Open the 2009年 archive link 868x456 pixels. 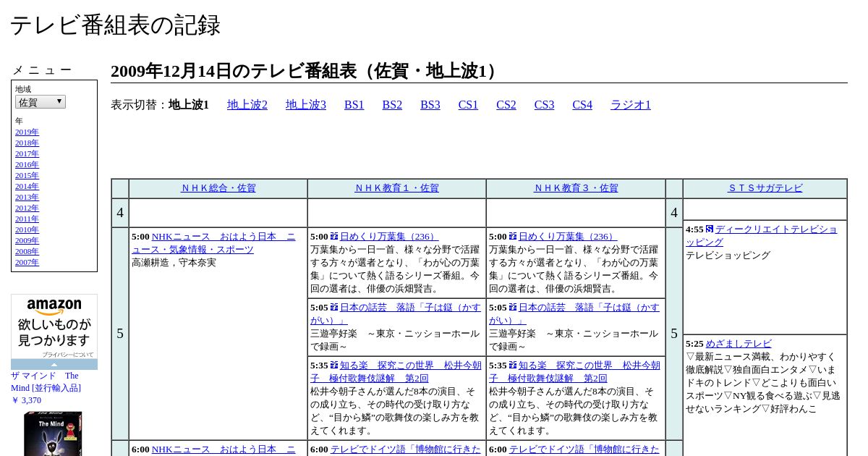(27, 241)
